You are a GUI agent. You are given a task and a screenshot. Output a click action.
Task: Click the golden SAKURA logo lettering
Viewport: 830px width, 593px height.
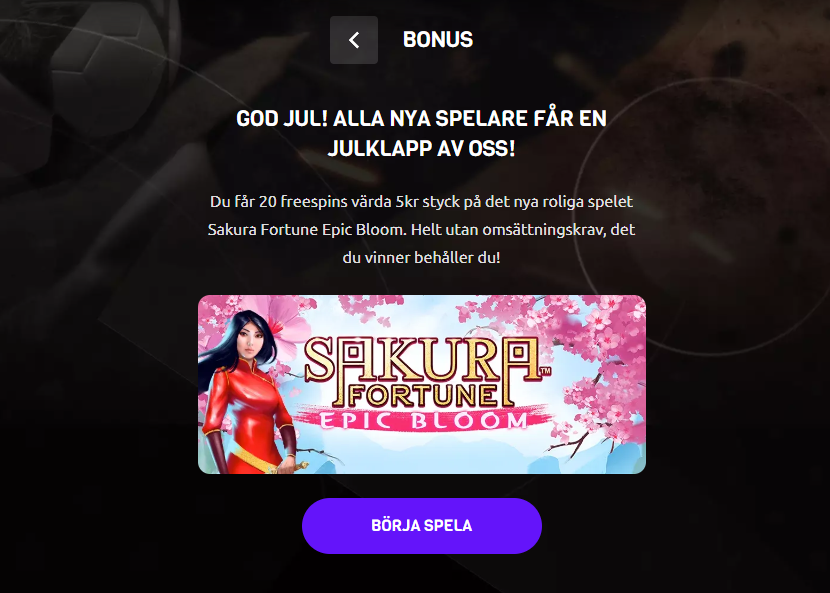click(x=422, y=361)
